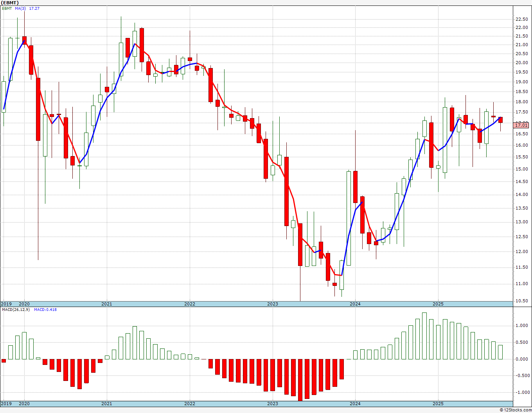The height and width of the screenshot is (413, 532).
Task: Select the 22.00 price axis label
Action: (521, 27)
